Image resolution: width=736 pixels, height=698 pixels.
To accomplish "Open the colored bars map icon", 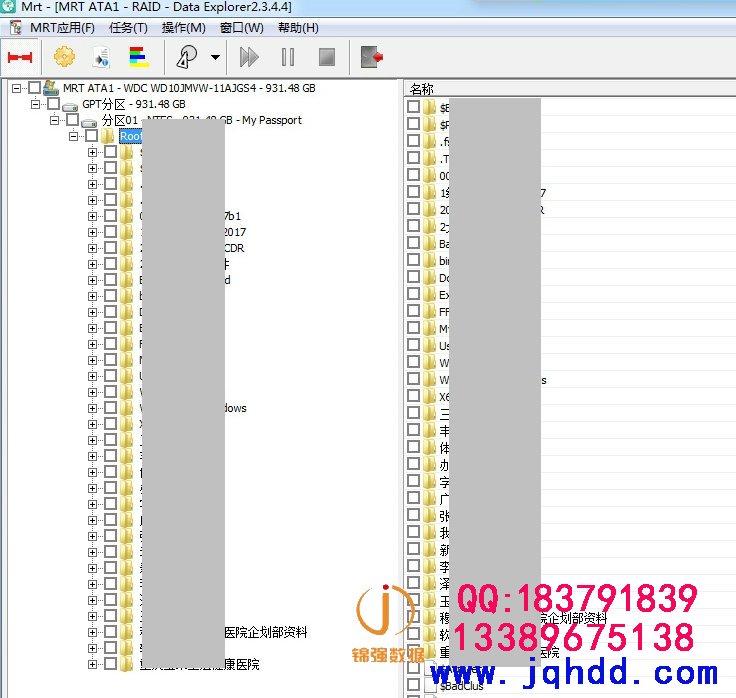I will [139, 57].
